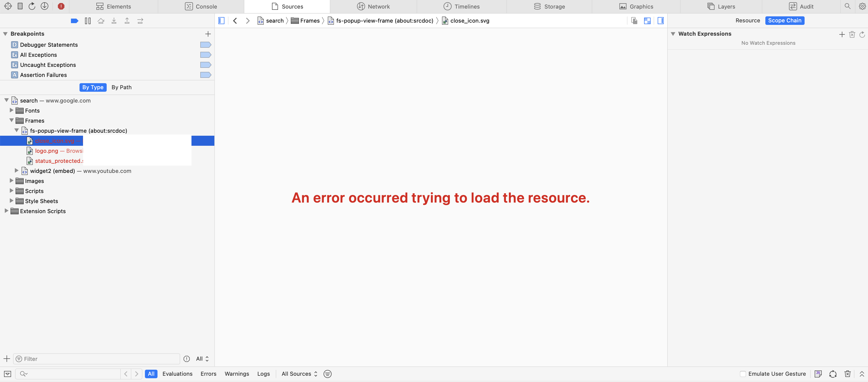Toggle the All Exceptions breakpoint

click(205, 55)
